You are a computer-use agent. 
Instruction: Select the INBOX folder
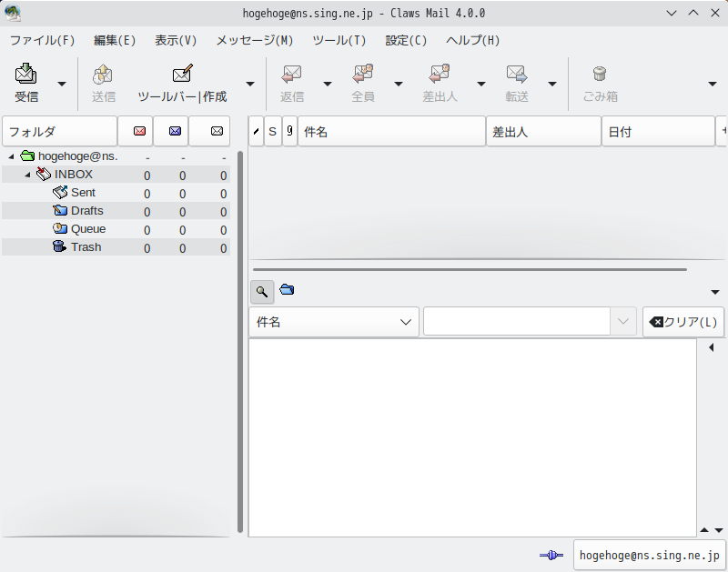(116, 175)
